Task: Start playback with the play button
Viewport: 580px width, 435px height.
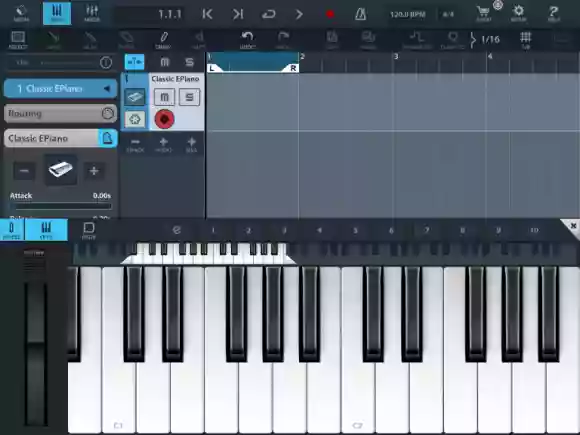Action: [x=299, y=14]
